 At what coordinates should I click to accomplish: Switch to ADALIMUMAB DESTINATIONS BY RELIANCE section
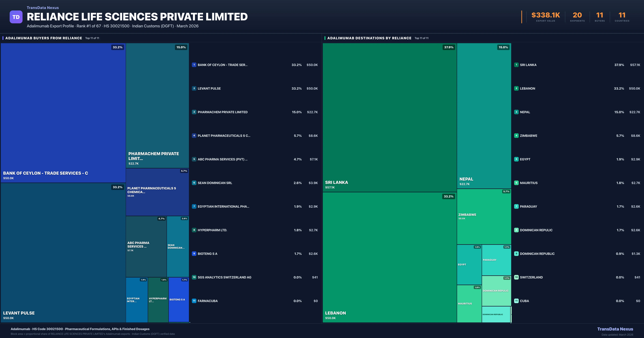[369, 38]
